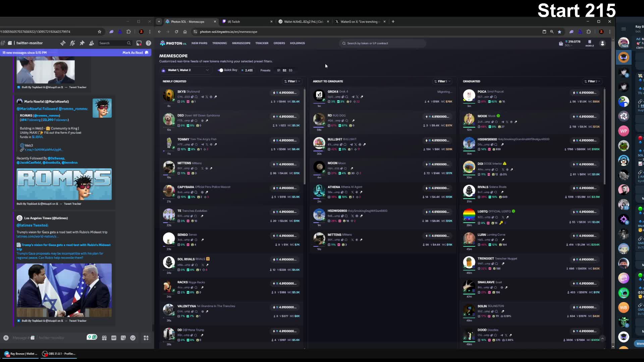The height and width of the screenshot is (362, 644).
Task: Click Search by token or LP contract
Action: point(382,43)
